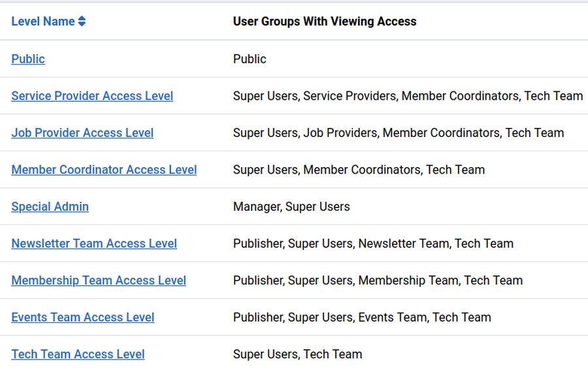The image size is (588, 372).
Task: Click the Super Users, Tech Team cell in last row
Action: point(297,354)
